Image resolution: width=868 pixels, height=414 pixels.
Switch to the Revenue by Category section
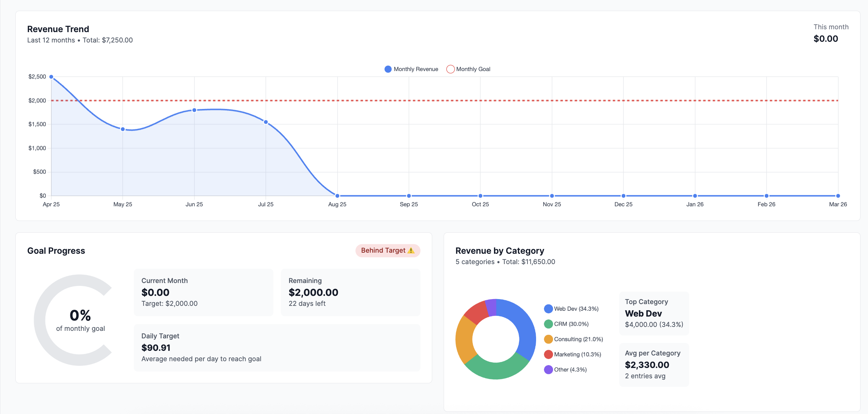[x=500, y=251]
